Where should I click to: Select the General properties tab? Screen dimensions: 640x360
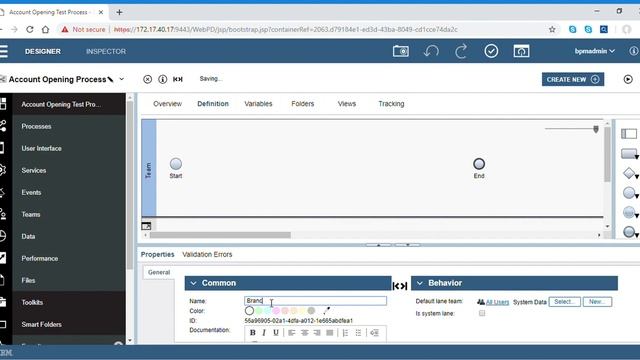[x=159, y=272]
